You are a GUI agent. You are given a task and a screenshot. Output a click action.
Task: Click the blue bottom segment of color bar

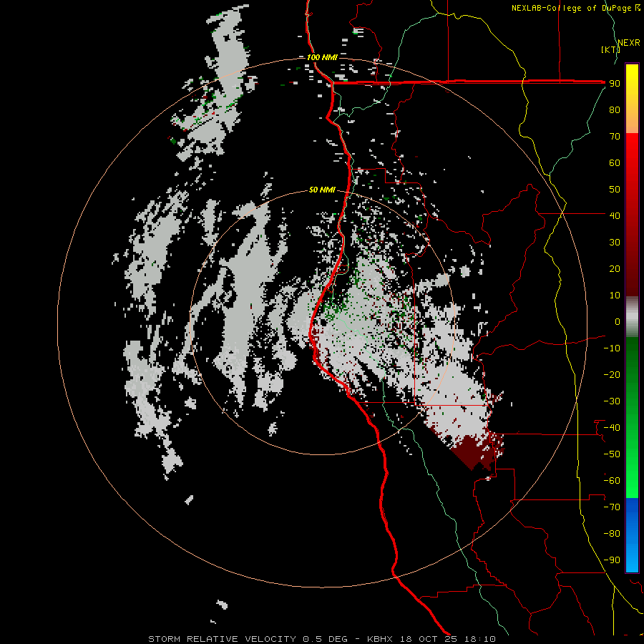point(632,535)
